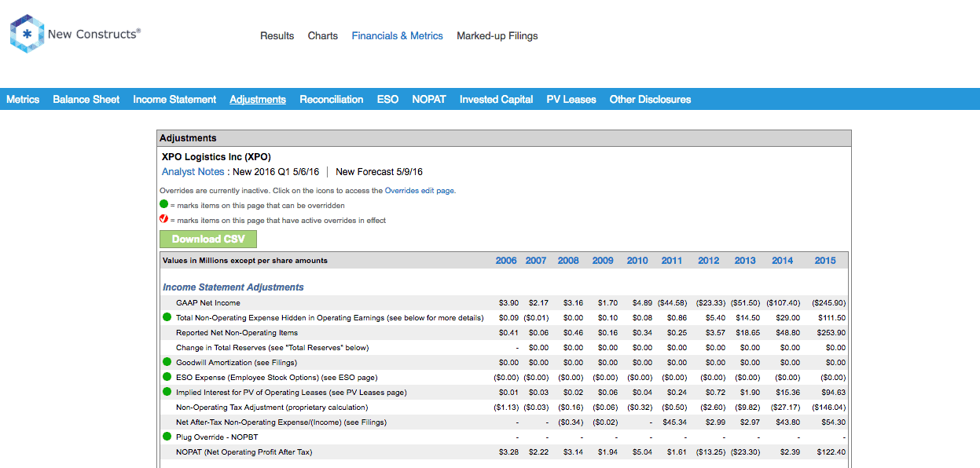980x468 pixels.
Task: Open the Charts top navigation item
Action: pos(323,36)
